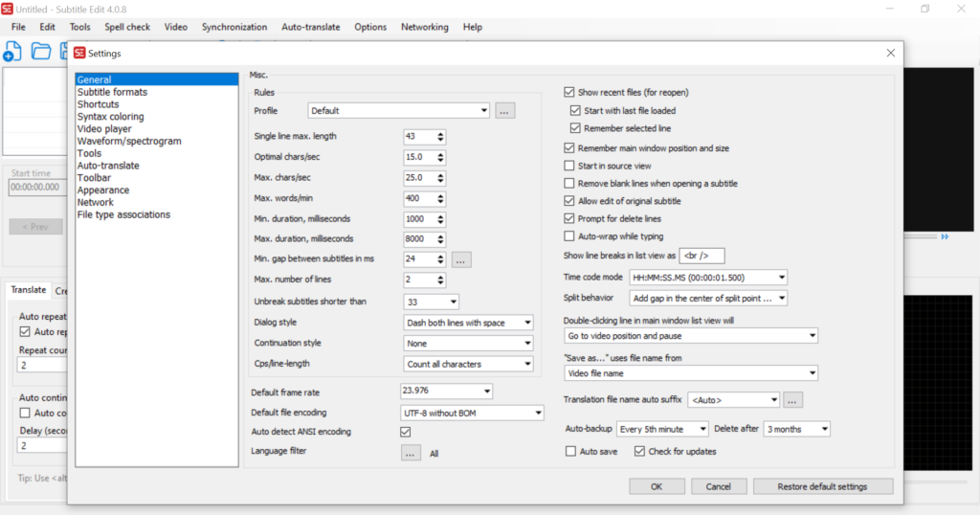Screen dimensions: 980x515
Task: Increase Single line max. length with up arrow
Action: (x=440, y=133)
